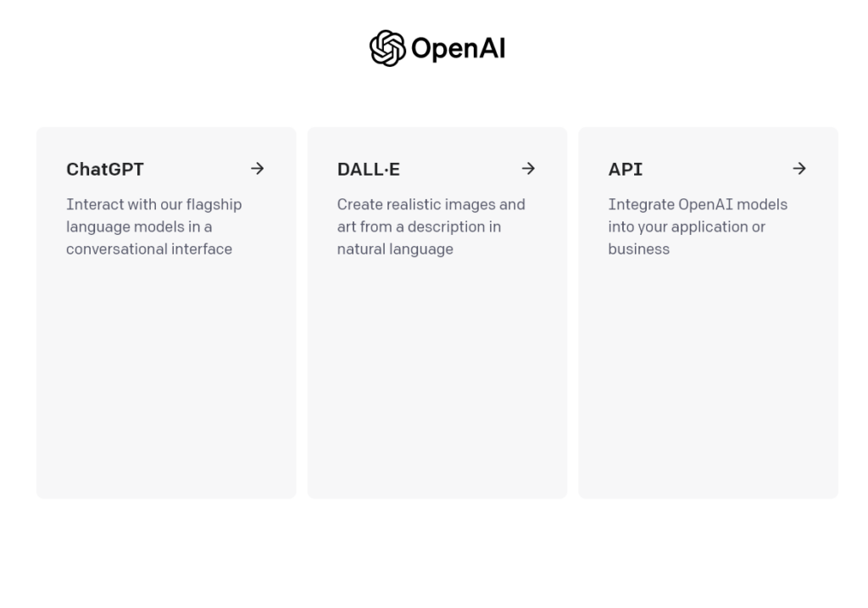The height and width of the screenshot is (608, 868).
Task: Select the DALL·E card heading
Action: click(x=369, y=170)
